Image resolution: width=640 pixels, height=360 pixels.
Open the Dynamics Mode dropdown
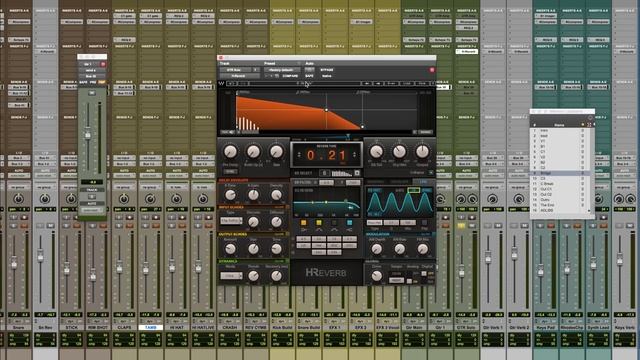click(231, 276)
